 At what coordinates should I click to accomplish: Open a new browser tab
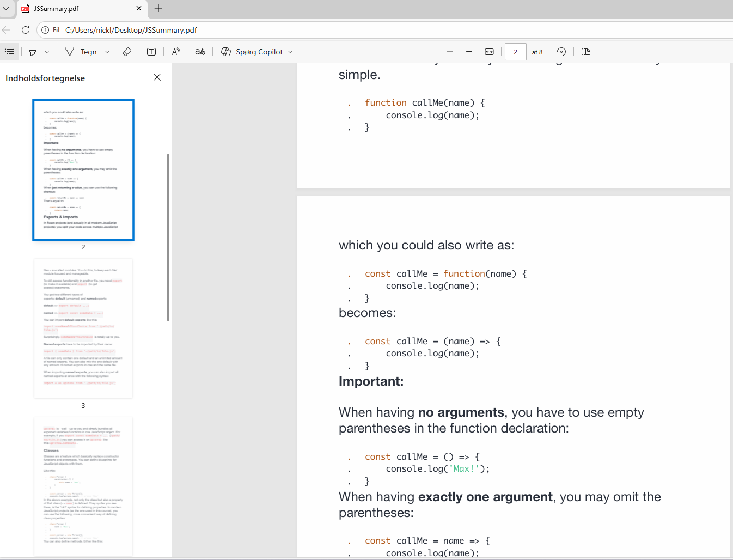(158, 8)
